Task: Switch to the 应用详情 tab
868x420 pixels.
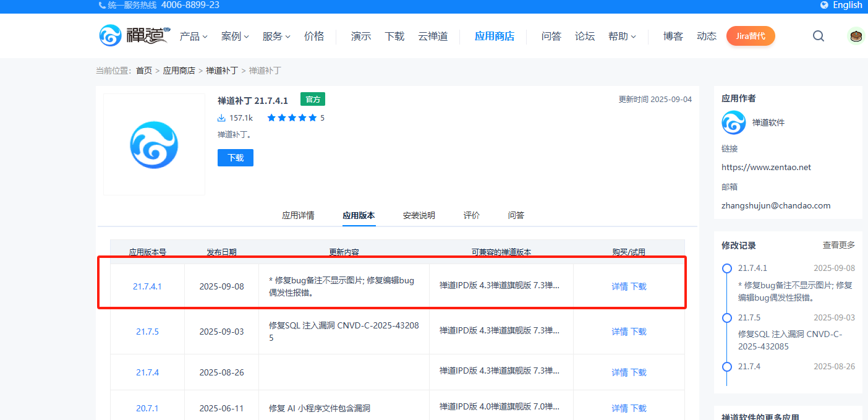Action: pyautogui.click(x=298, y=215)
